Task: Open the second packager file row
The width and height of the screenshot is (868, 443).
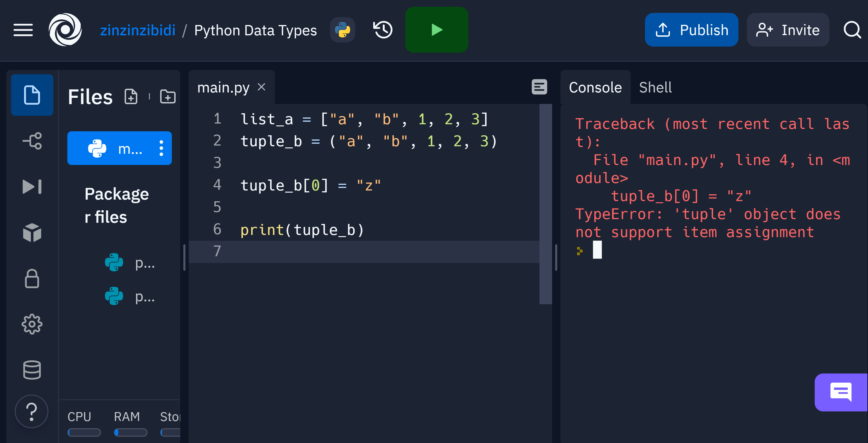Action: 130,296
